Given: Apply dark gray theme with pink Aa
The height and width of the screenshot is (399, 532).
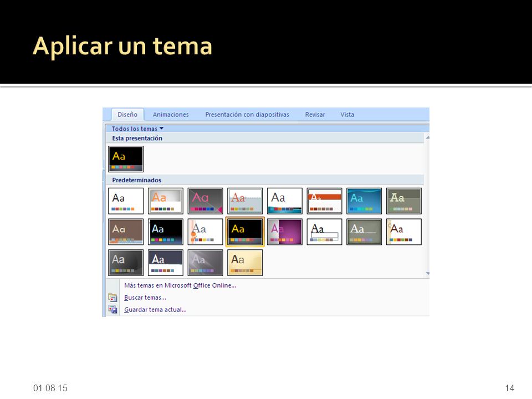Looking at the screenshot, I should [x=205, y=201].
